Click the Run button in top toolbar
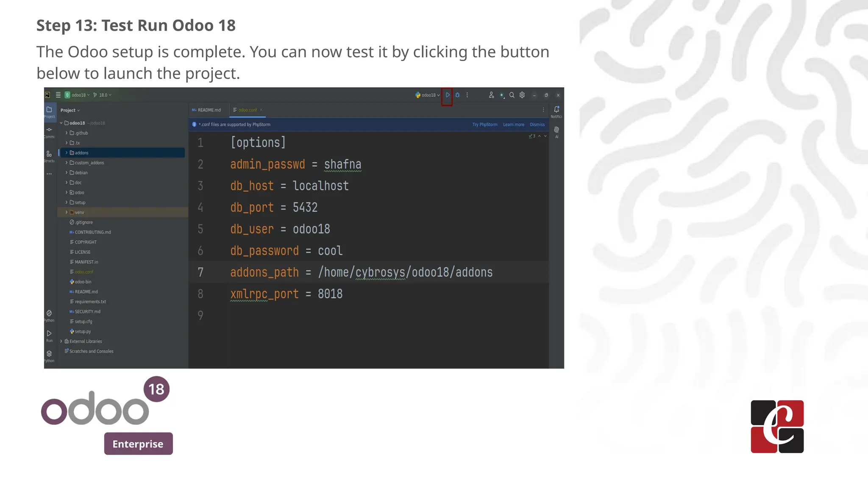The image size is (868, 488). pos(447,95)
